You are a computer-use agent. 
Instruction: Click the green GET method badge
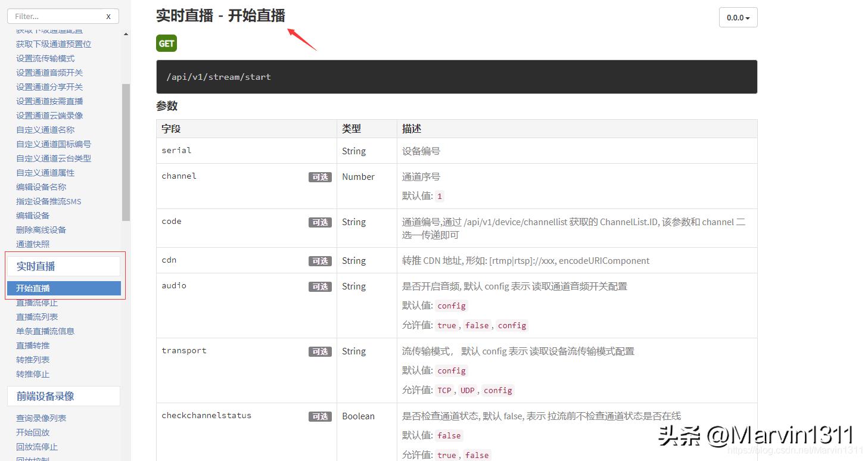[166, 43]
